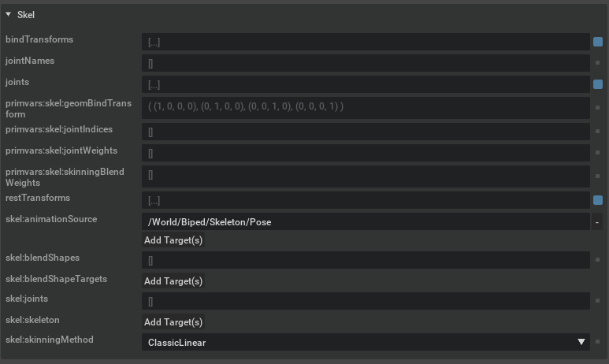Remove the /World/Biped/Skeleton/Pose target
The image size is (609, 364).
(598, 222)
